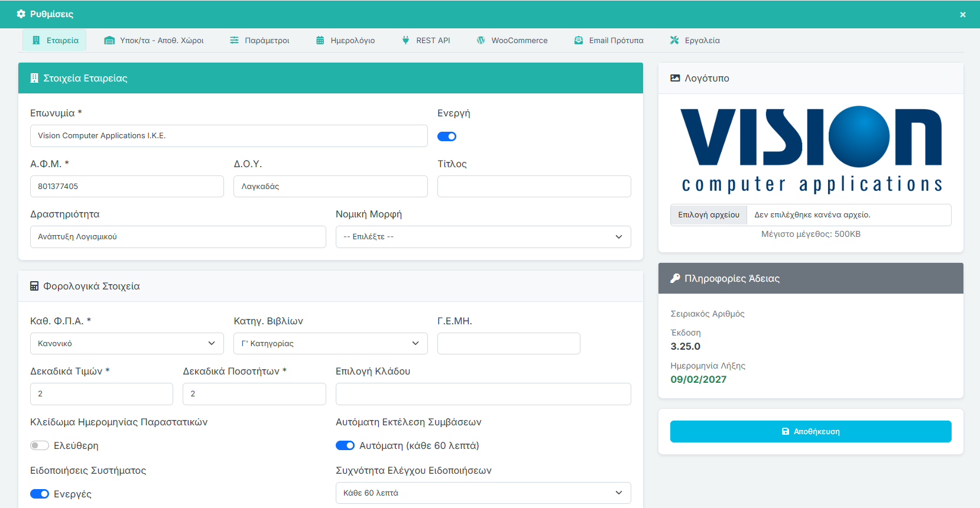The height and width of the screenshot is (508, 980).
Task: Click the envelope icon for Email Πρότυπα
Action: pyautogui.click(x=579, y=40)
